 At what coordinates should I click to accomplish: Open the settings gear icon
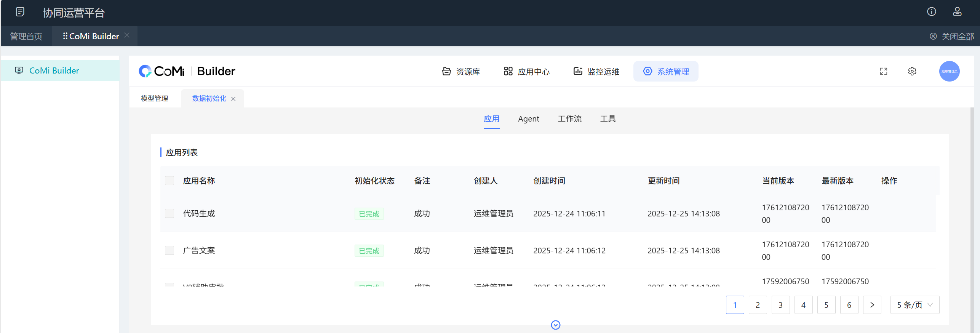pos(912,71)
